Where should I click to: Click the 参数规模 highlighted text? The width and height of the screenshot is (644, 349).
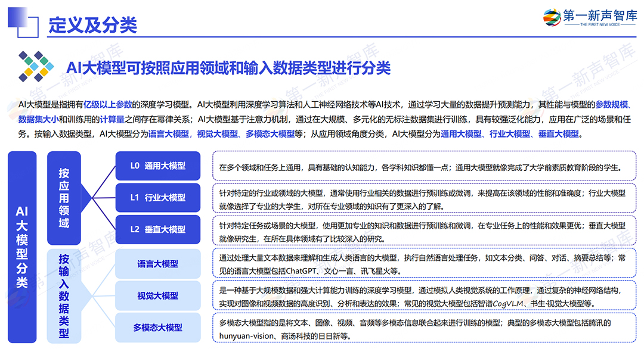tap(612, 105)
